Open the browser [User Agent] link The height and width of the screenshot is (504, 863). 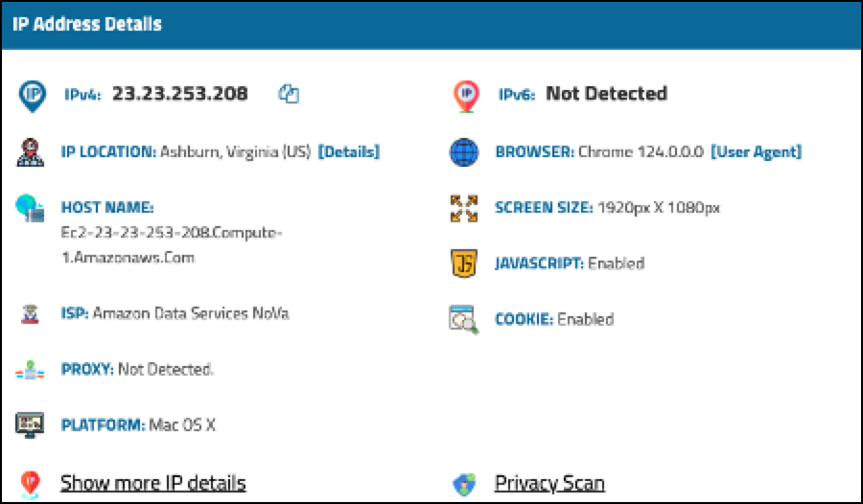(756, 152)
